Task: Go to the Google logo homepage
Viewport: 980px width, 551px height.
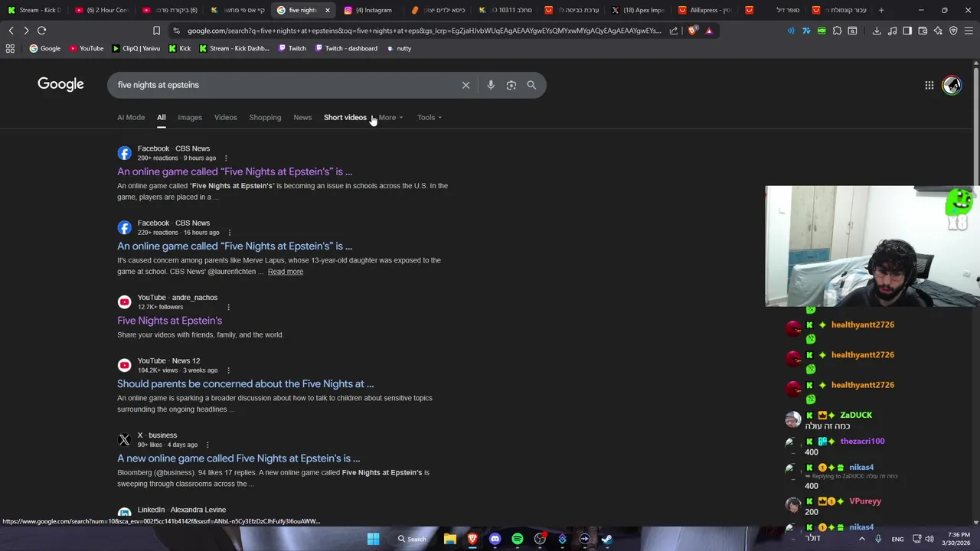Action: 60,84
